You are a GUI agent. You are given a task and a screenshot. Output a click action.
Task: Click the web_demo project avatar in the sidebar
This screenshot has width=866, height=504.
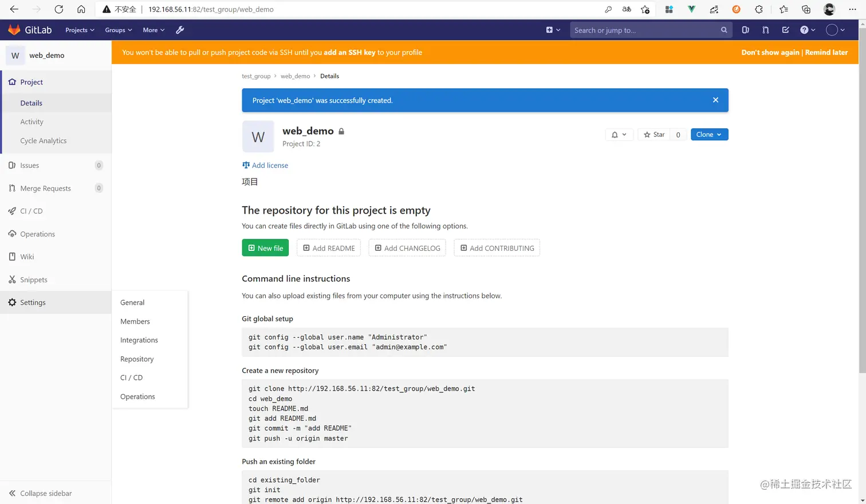15,56
